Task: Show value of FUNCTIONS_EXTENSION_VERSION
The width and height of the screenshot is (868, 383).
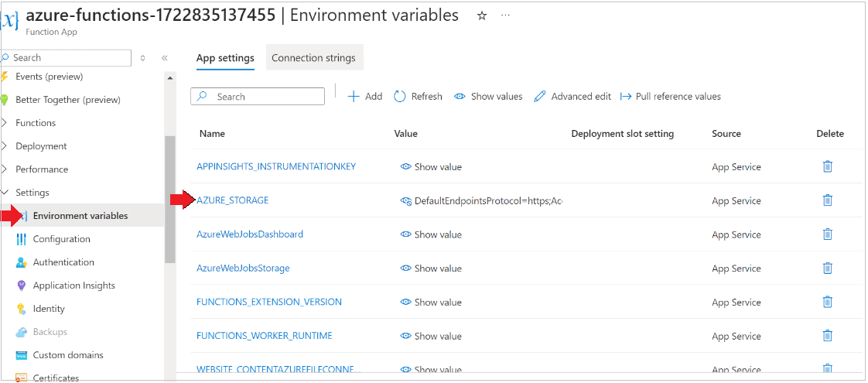Action: click(x=431, y=303)
